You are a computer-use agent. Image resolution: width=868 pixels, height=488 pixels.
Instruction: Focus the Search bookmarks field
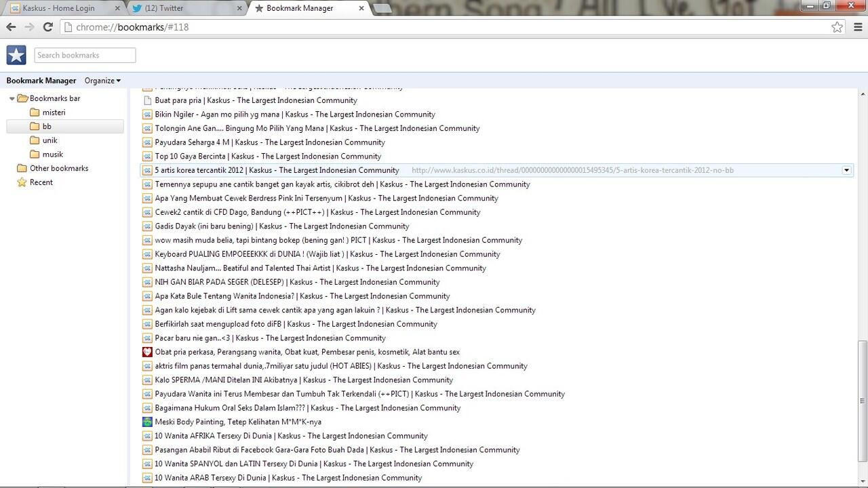(85, 55)
